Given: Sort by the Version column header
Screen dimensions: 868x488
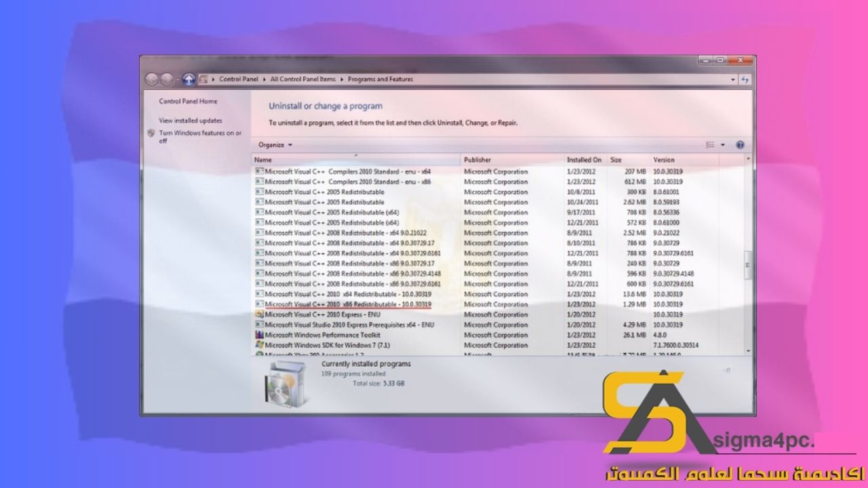Looking at the screenshot, I should click(x=697, y=160).
